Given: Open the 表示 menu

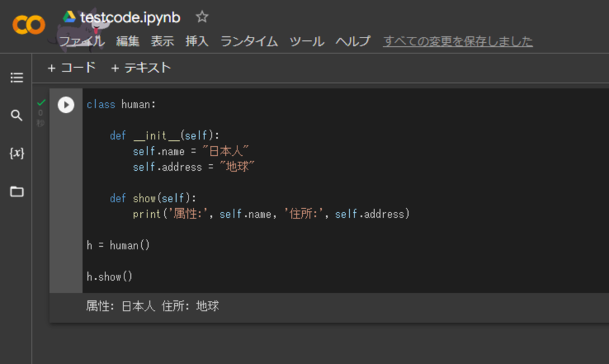Looking at the screenshot, I should click(x=162, y=41).
